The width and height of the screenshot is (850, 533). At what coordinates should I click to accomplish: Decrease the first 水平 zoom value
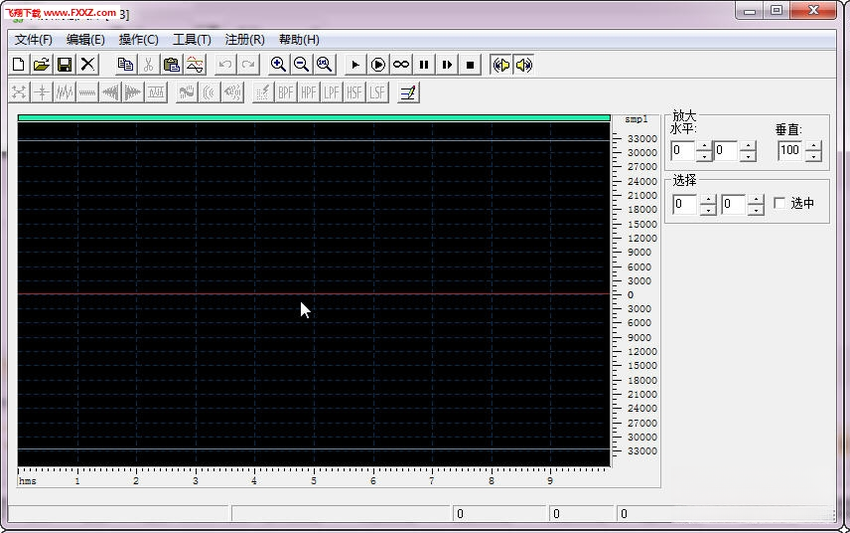(704, 156)
